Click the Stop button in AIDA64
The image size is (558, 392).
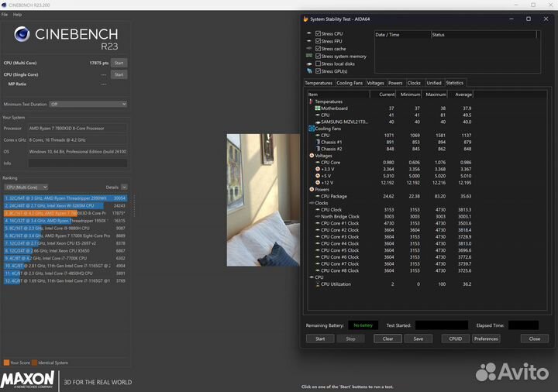350,339
